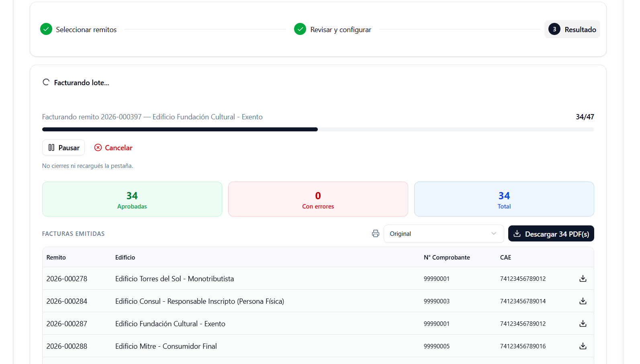The height and width of the screenshot is (364, 640).
Task: Open the Original copy type dropdown
Action: (444, 234)
